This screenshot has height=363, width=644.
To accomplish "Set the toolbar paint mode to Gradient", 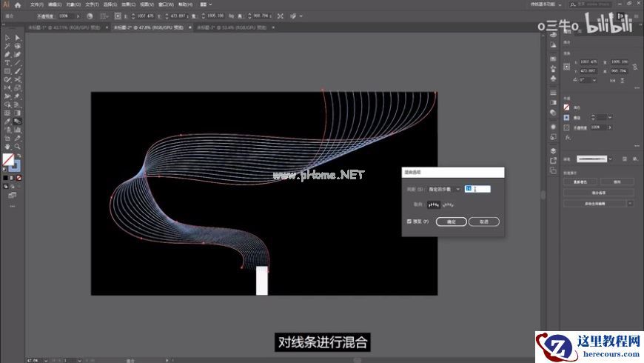I will coord(12,178).
